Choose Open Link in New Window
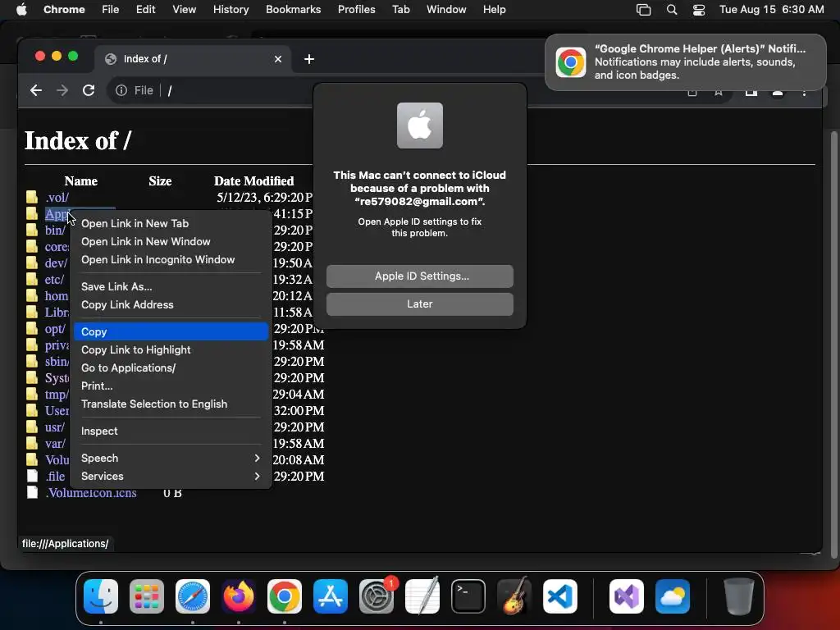 point(171,242)
